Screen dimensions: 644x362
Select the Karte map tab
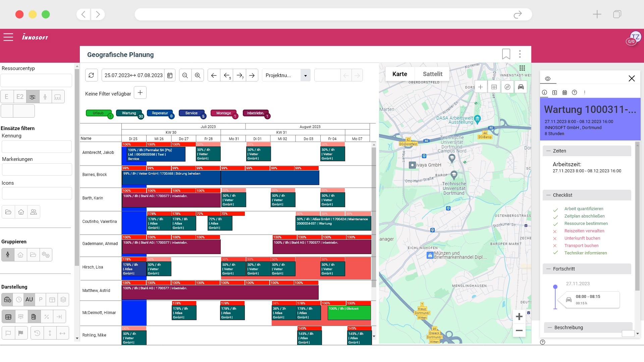point(399,74)
